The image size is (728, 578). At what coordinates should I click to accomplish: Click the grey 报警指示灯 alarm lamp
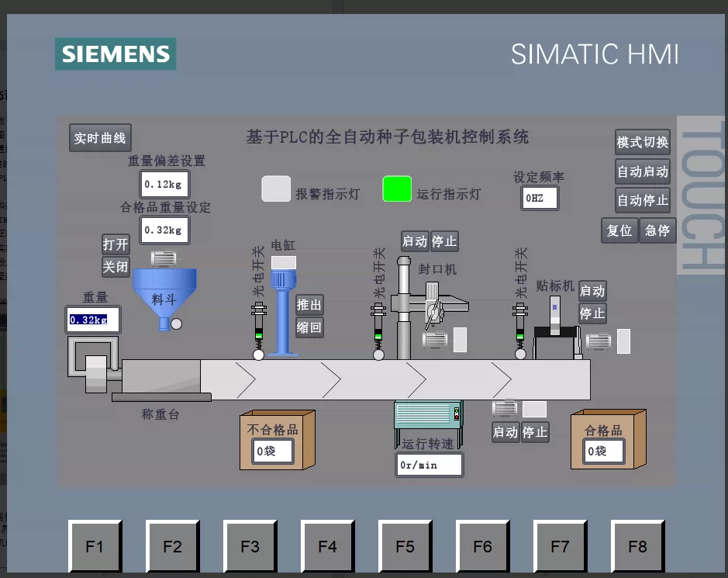(x=276, y=189)
